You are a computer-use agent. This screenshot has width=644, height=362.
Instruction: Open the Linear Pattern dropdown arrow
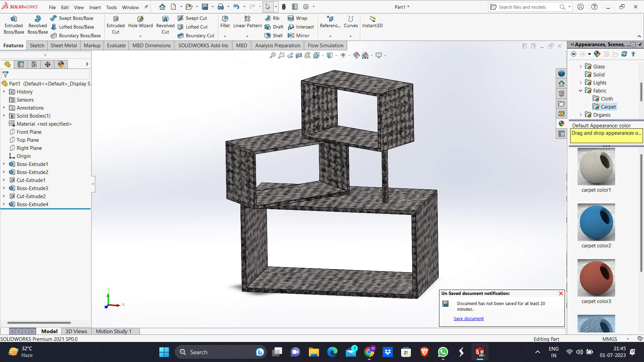click(247, 36)
